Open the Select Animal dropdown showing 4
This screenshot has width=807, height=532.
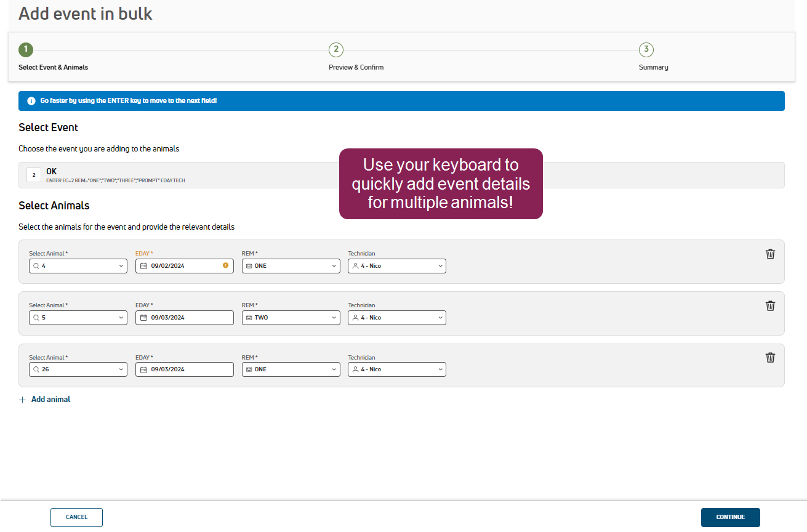[x=78, y=266]
